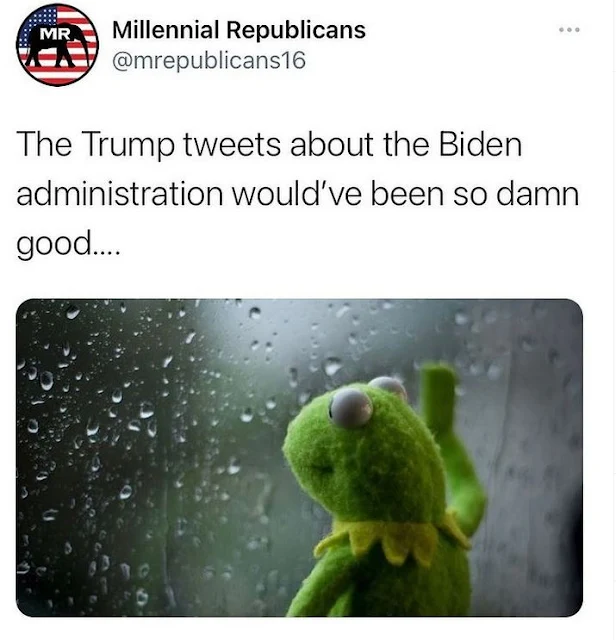Open the three-dot more options menu

pos(569,30)
